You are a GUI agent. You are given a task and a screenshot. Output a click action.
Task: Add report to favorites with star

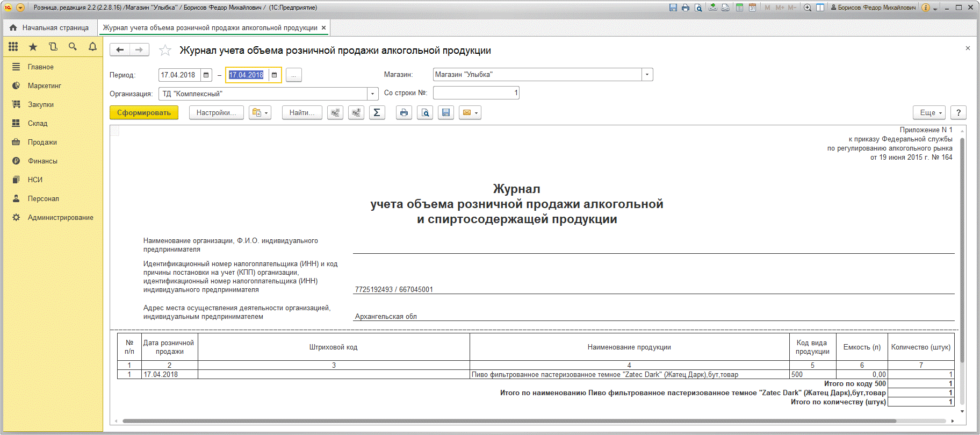coord(165,51)
